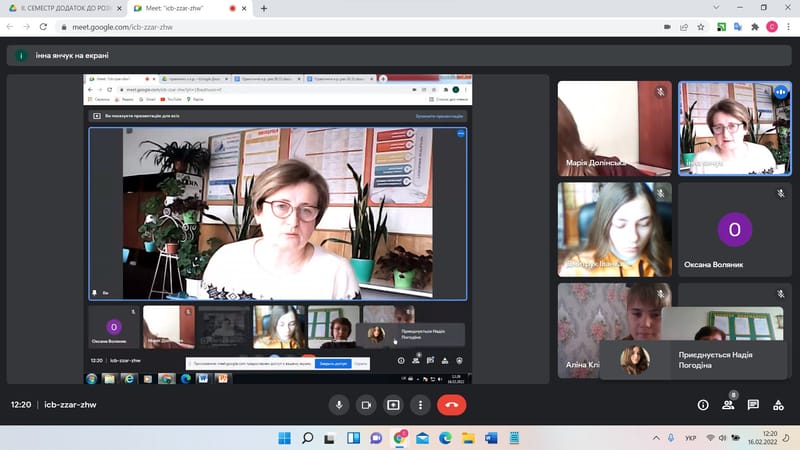Open a new browser tab
Image resolution: width=800 pixels, height=450 pixels.
point(264,8)
